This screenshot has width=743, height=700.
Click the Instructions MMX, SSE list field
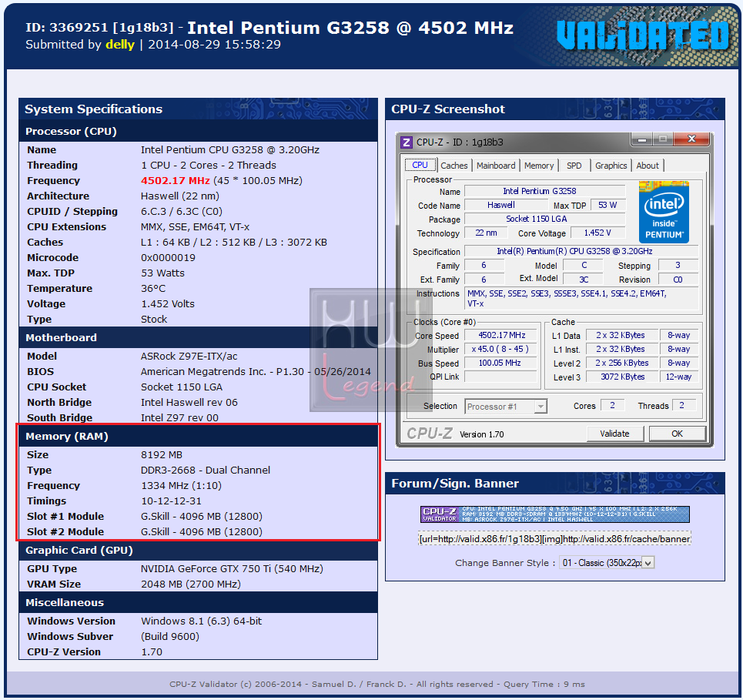(x=581, y=299)
